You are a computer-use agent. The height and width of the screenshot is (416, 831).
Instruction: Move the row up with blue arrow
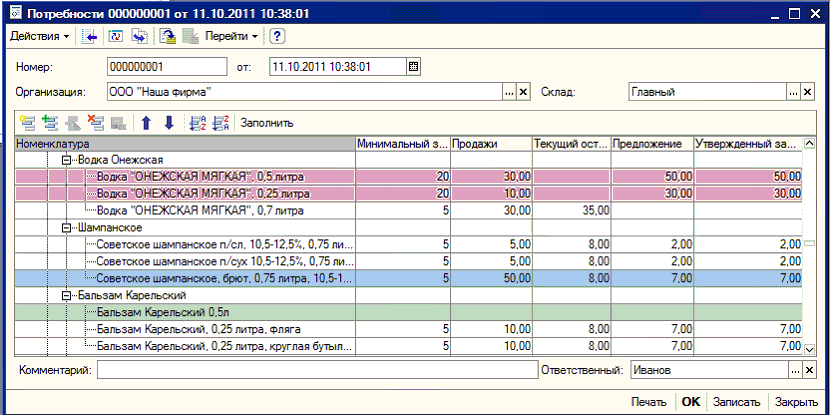[146, 123]
